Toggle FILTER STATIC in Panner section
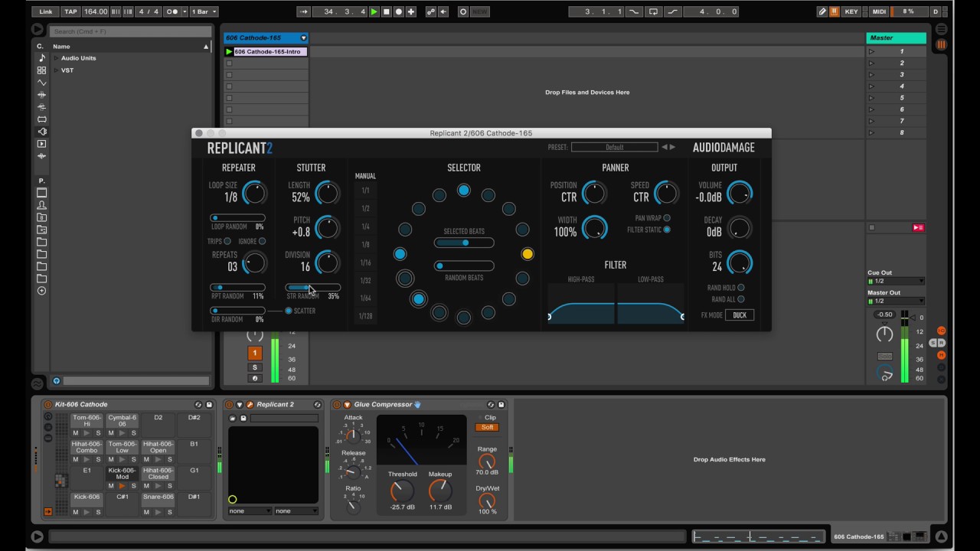 [667, 230]
